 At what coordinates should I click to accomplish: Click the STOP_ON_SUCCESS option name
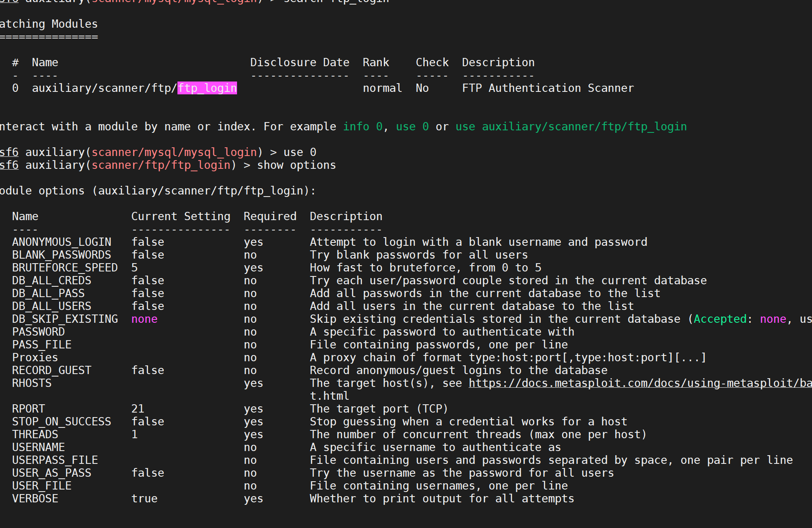pos(62,422)
